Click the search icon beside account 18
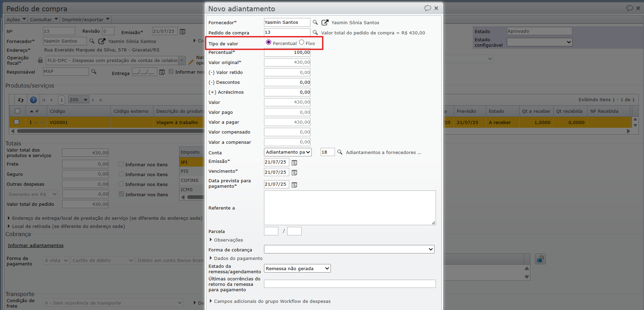Screen dimensions: 644x310 tap(340, 152)
